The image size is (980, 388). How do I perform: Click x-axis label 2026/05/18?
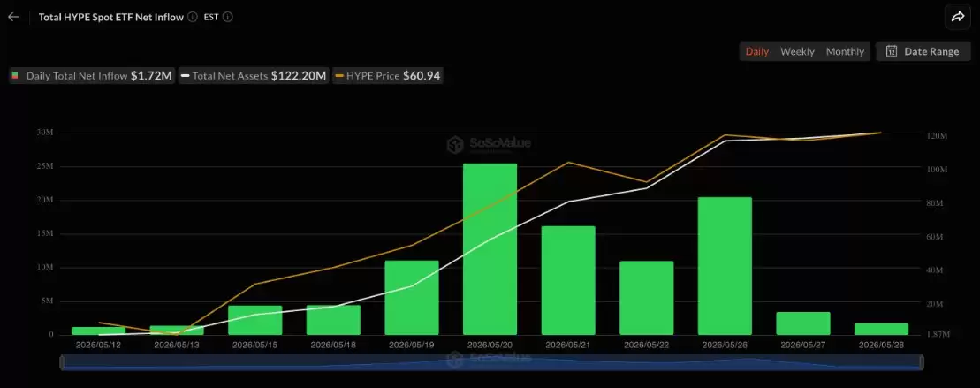[x=333, y=345]
